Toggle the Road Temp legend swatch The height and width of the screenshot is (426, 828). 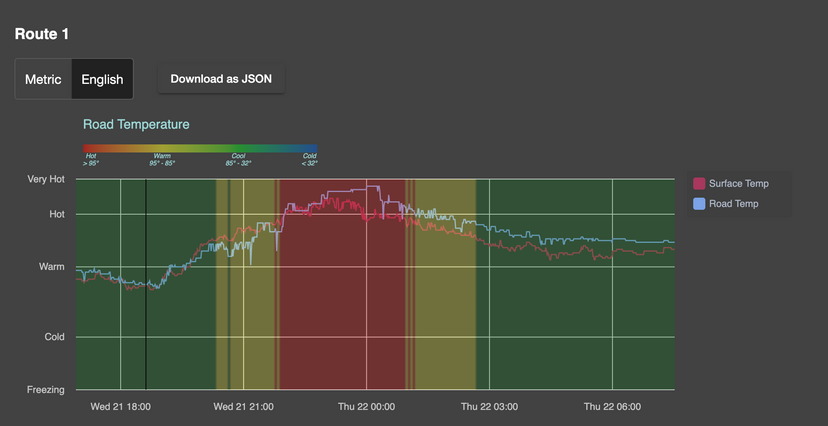pyautogui.click(x=699, y=204)
